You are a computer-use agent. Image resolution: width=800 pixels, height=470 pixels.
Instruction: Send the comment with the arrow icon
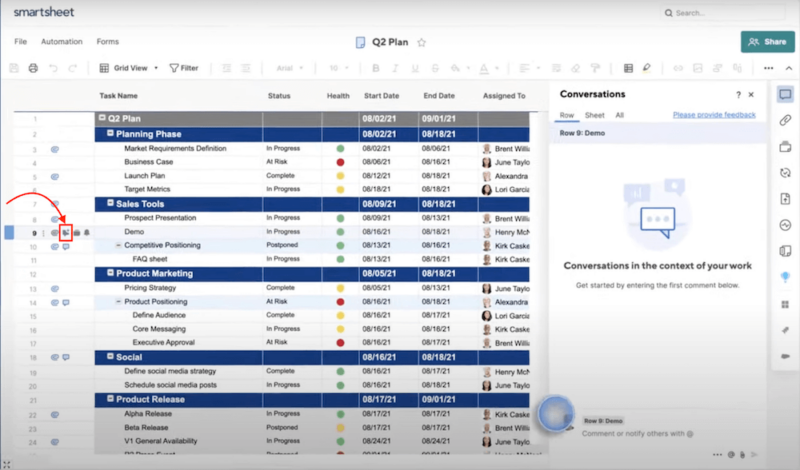[x=755, y=454]
